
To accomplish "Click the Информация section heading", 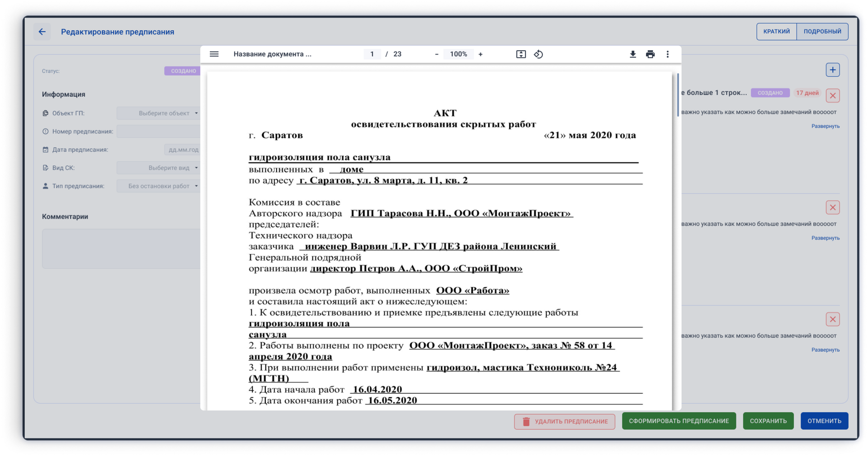I will point(64,94).
